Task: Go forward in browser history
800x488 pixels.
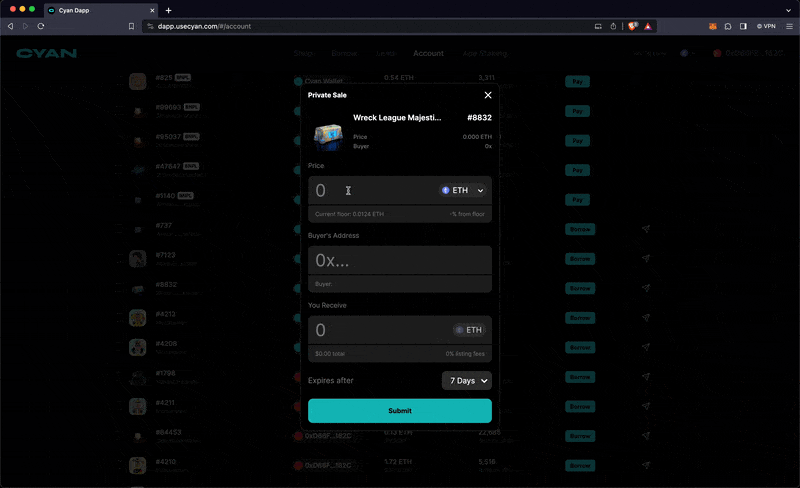Action: click(x=25, y=26)
